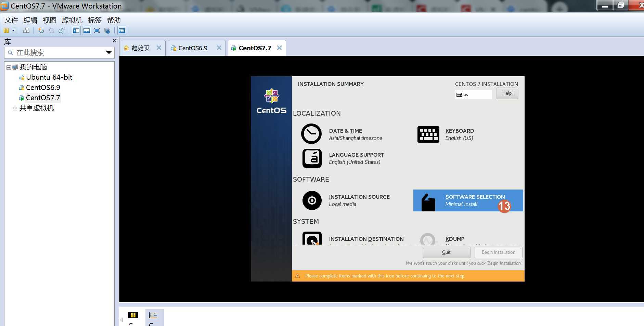This screenshot has height=326, width=644.
Task: Click the Quit button
Action: (446, 252)
